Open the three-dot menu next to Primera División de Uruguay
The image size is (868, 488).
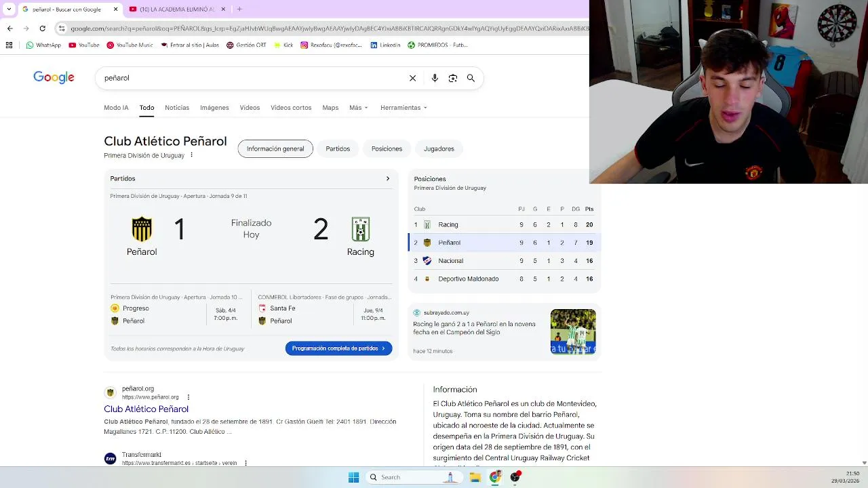pyautogui.click(x=191, y=155)
